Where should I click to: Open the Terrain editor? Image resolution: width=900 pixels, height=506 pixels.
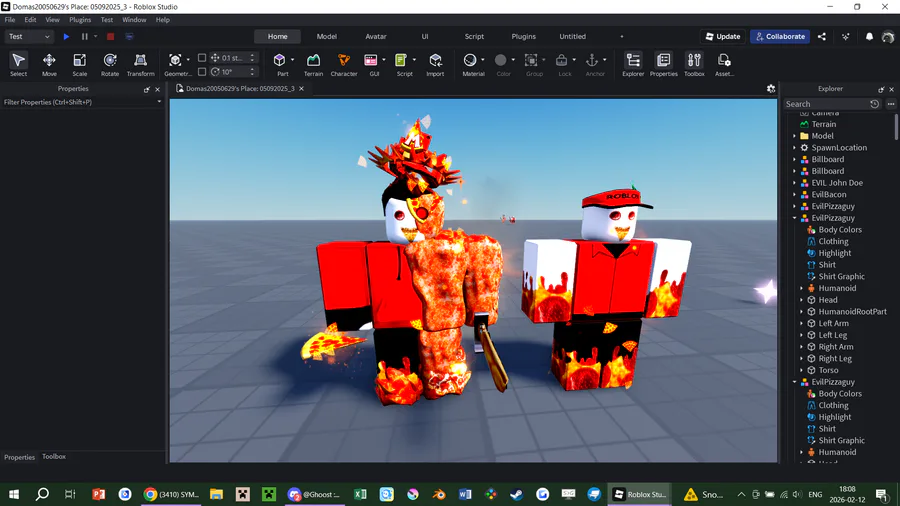313,64
